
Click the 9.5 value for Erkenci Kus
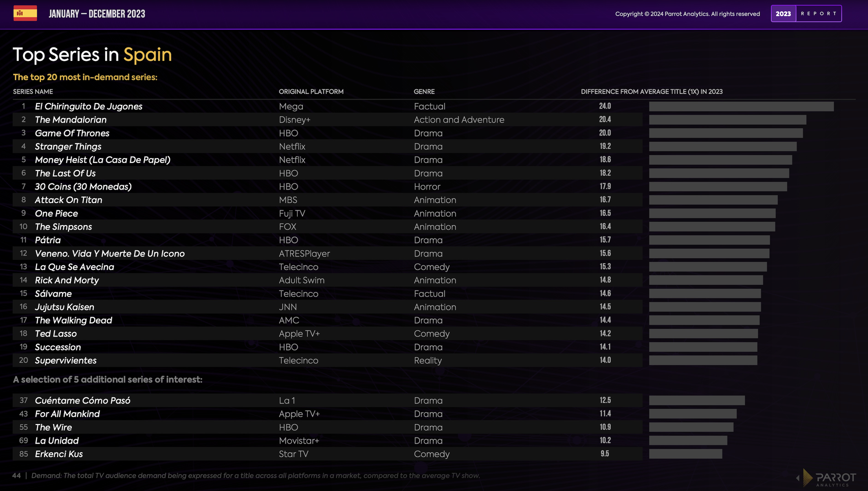(x=605, y=454)
